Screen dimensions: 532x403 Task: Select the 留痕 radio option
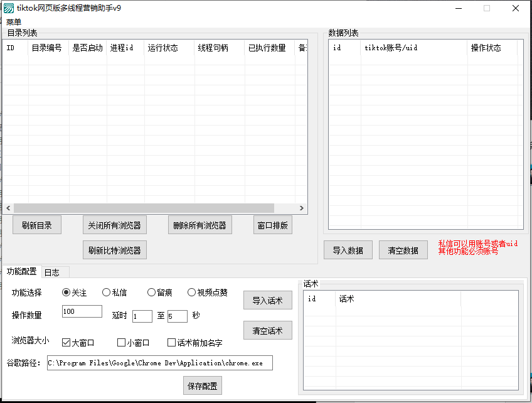[x=151, y=293]
